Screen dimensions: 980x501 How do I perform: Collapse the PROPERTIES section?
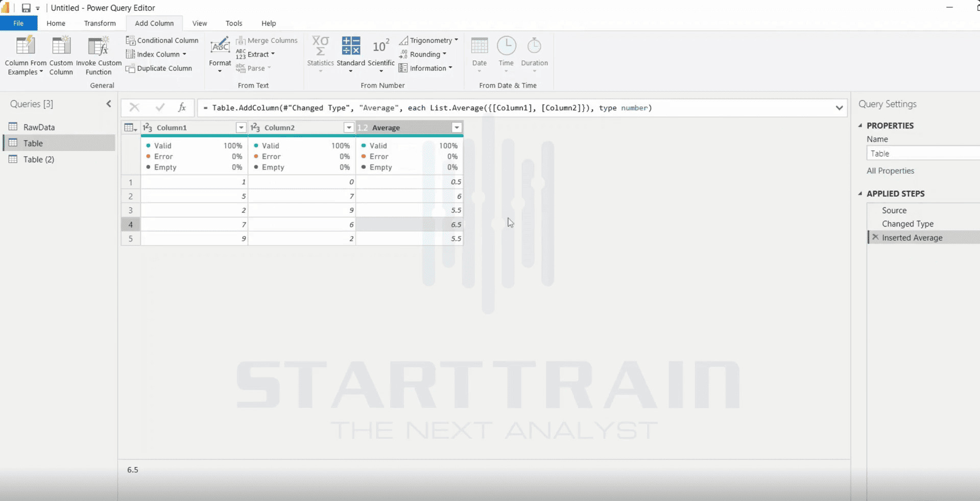[861, 126]
